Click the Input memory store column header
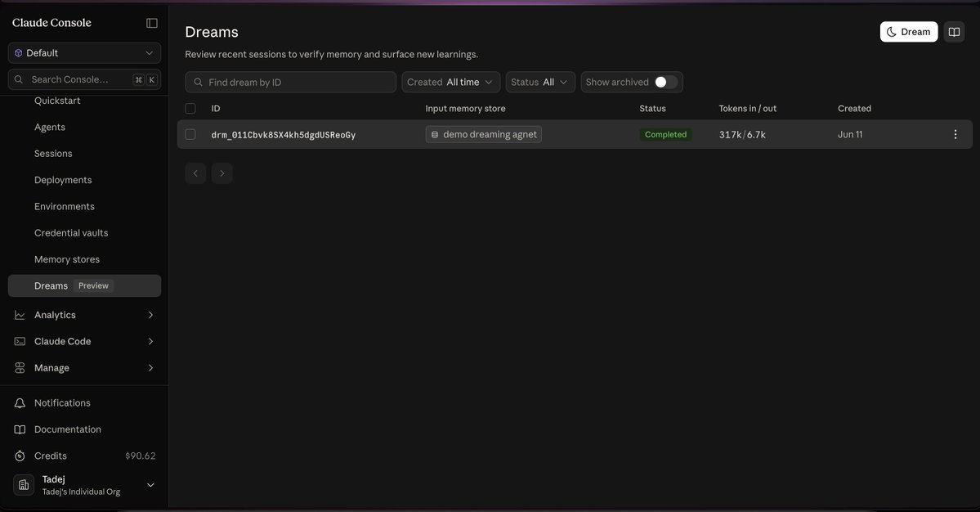The image size is (980, 512). coord(466,108)
